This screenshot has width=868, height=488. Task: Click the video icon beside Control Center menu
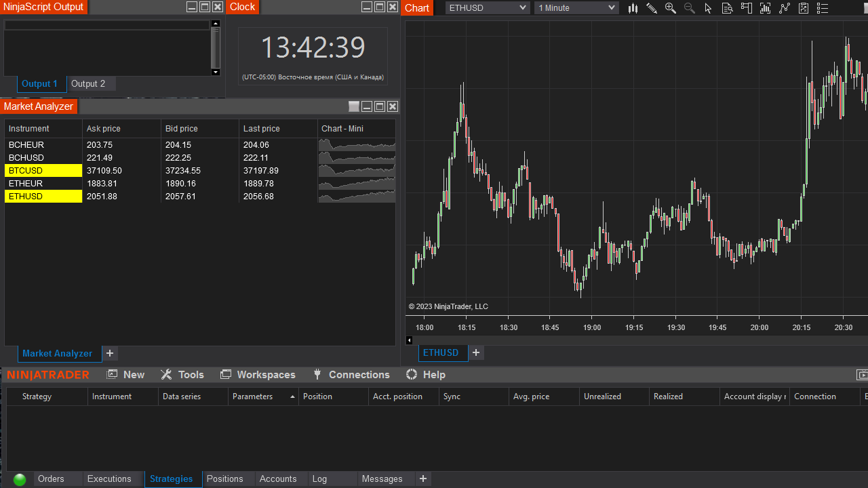click(x=862, y=375)
